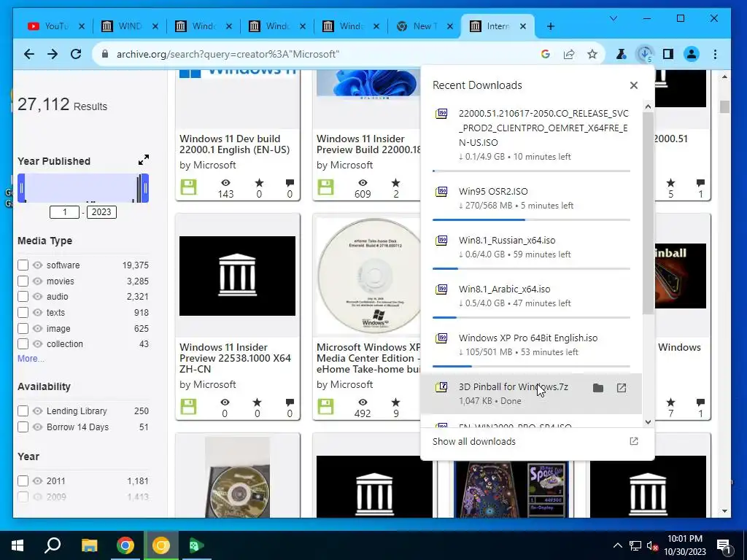Show 3D Pinball for Windows.7z in folder
The image size is (747, 560).
(x=598, y=388)
